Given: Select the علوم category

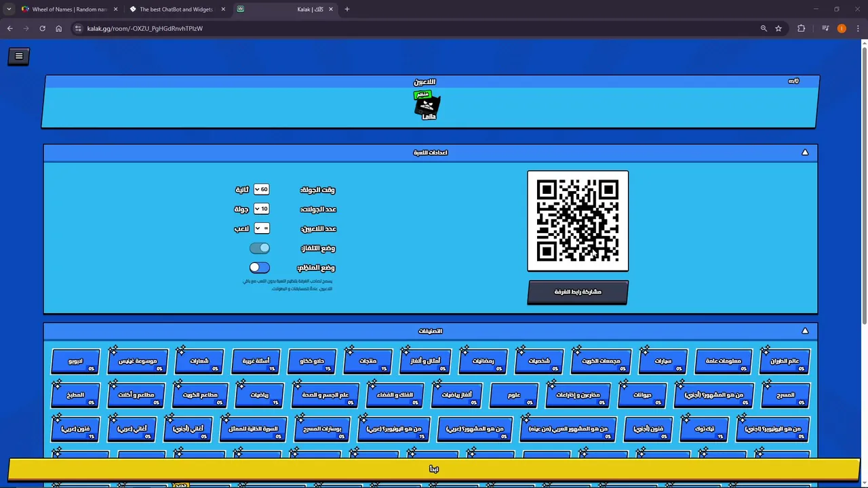Looking at the screenshot, I should tap(514, 395).
